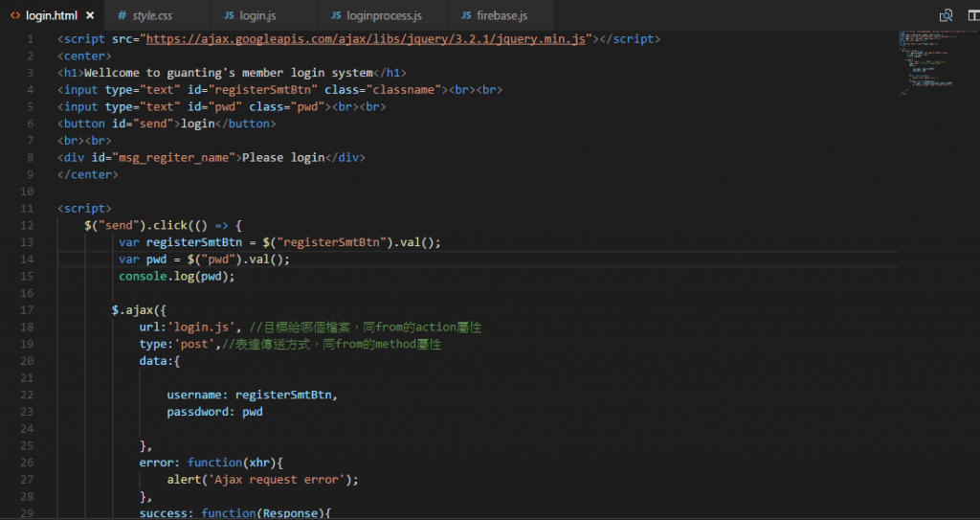Click the split editor icon
980x520 pixels.
pos(973,15)
